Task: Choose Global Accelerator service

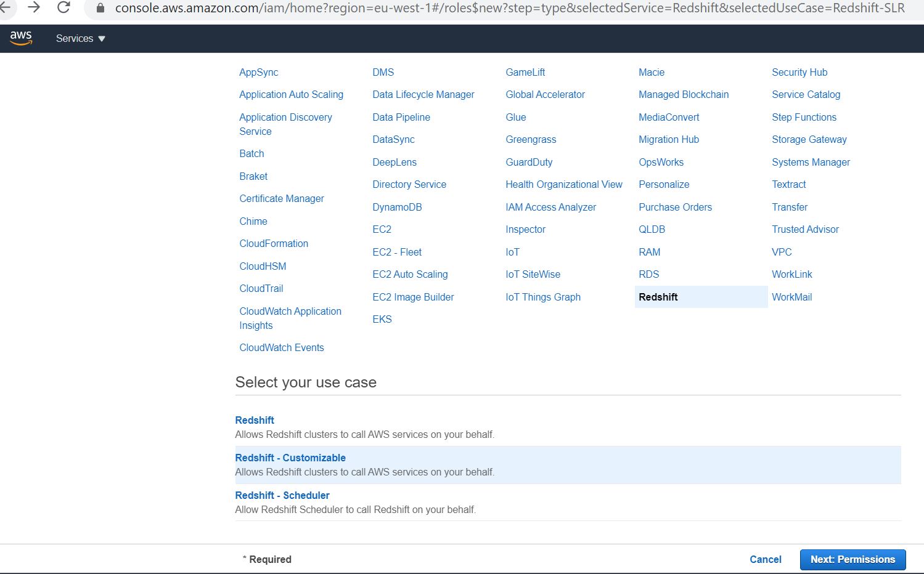Action: pos(545,94)
